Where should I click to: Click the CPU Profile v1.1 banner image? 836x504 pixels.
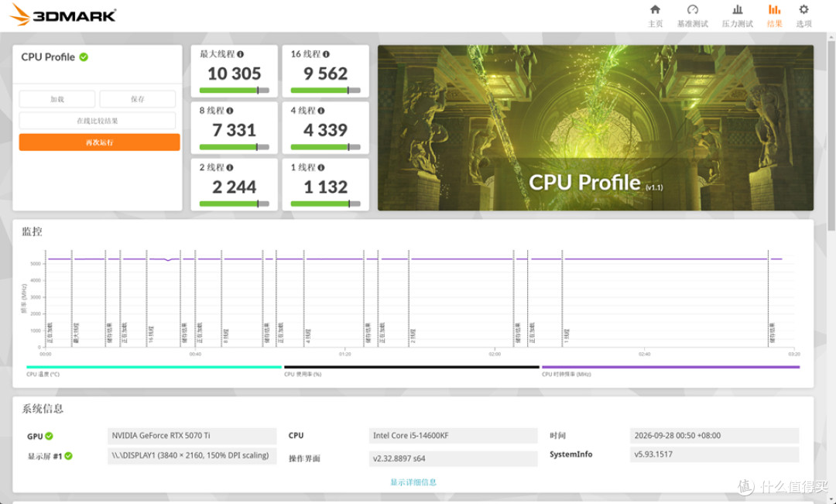(x=595, y=128)
